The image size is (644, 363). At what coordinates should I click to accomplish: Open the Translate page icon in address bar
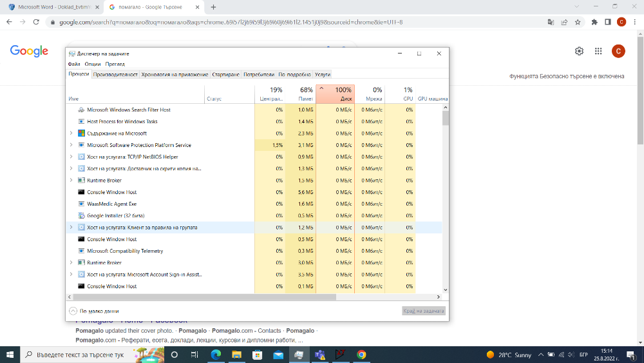[x=551, y=22]
